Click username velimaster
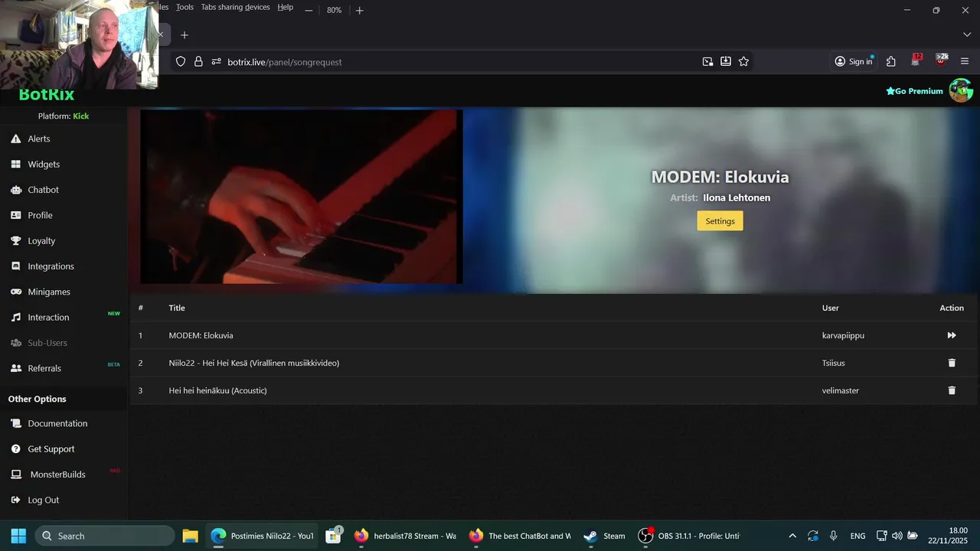 click(x=841, y=390)
